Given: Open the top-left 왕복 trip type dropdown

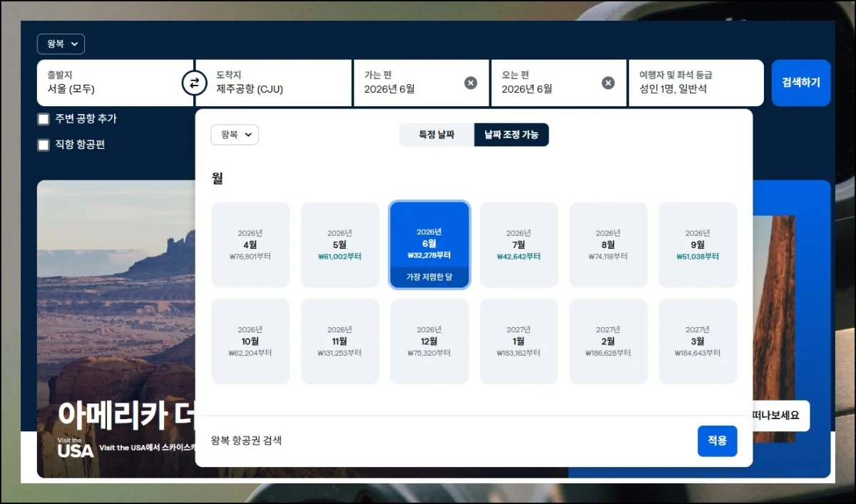Looking at the screenshot, I should (x=61, y=44).
